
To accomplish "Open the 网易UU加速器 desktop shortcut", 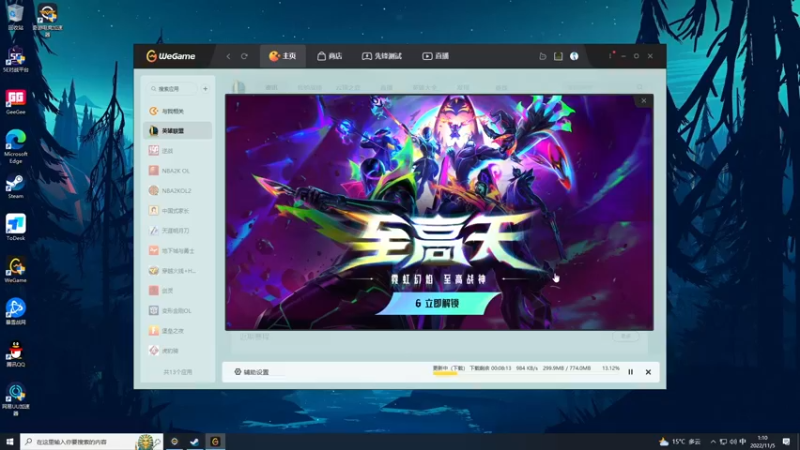I will point(15,399).
